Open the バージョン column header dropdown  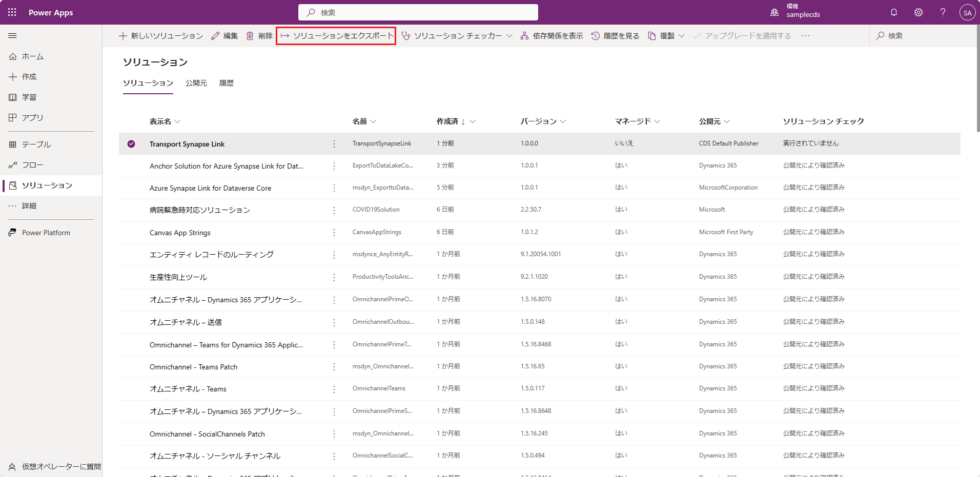[x=563, y=121]
